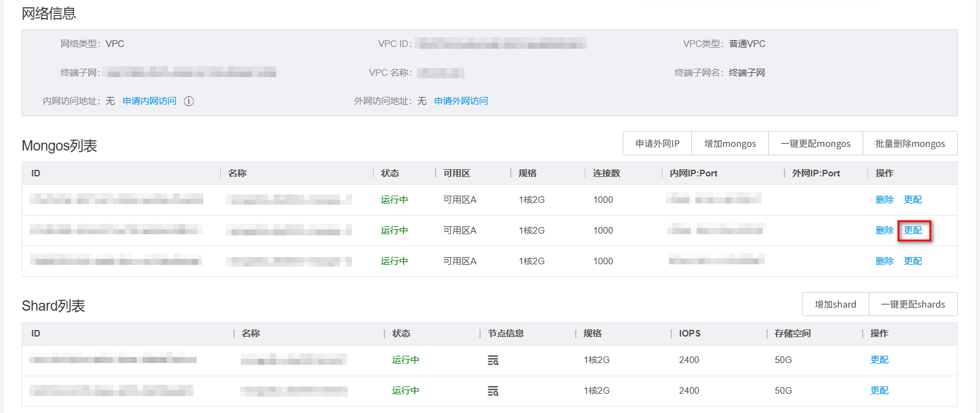The width and height of the screenshot is (980, 413).
Task: Click the 一键更配shards button
Action: pos(913,305)
